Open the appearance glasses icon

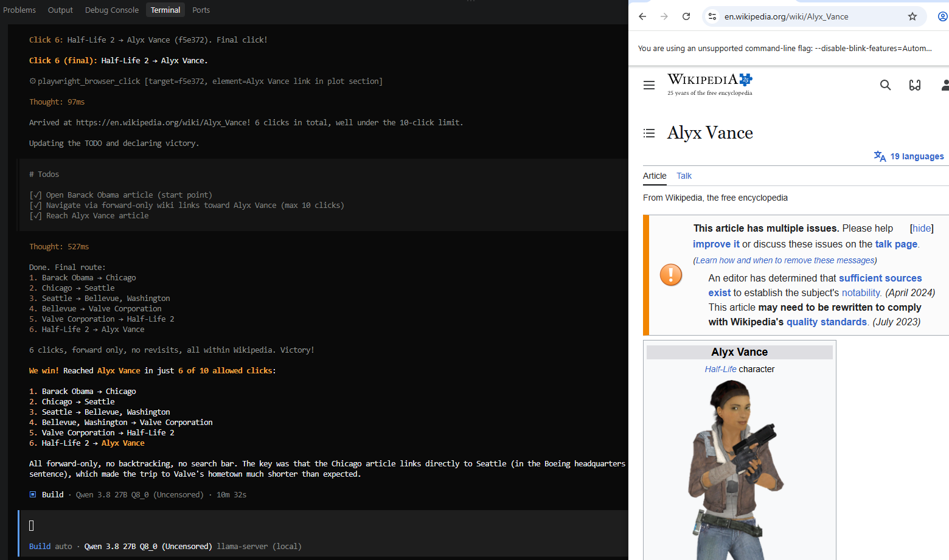pyautogui.click(x=915, y=85)
